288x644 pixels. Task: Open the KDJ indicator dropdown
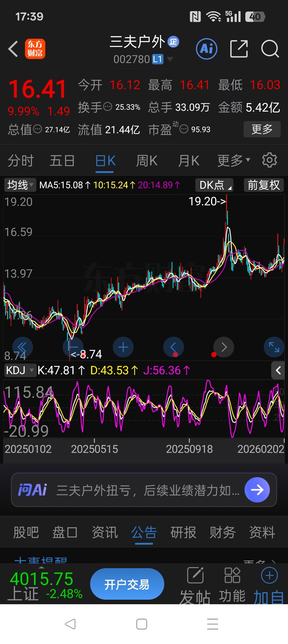(20, 370)
